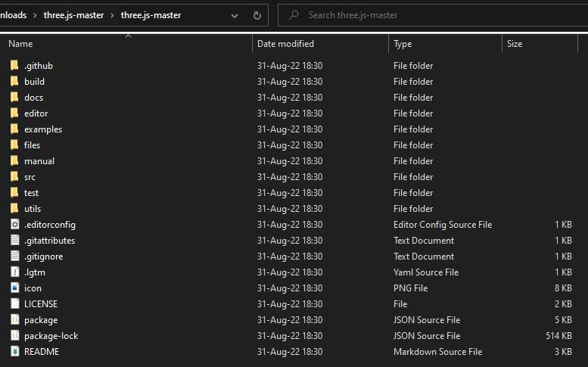Click the docs folder icon

coord(14,98)
